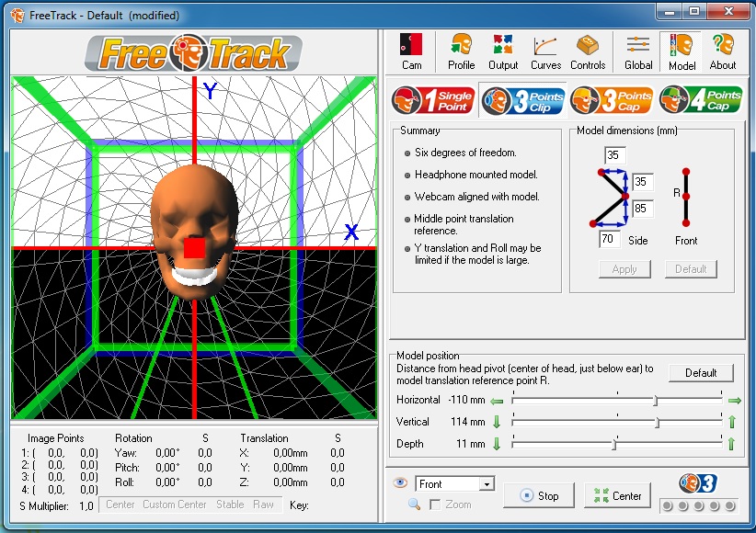756x533 pixels.
Task: Click the first status indicator light
Action: point(668,505)
